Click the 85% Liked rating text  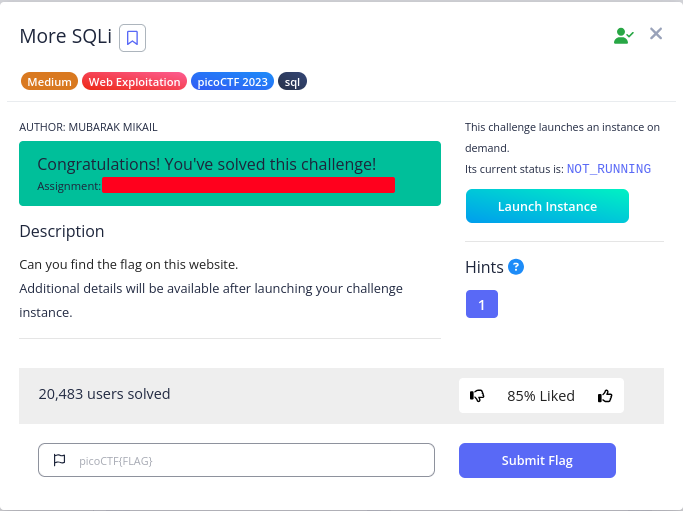[x=541, y=396]
